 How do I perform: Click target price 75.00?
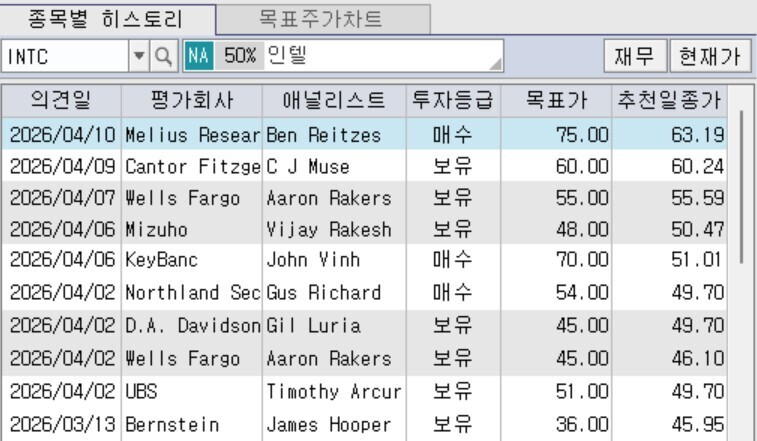582,134
